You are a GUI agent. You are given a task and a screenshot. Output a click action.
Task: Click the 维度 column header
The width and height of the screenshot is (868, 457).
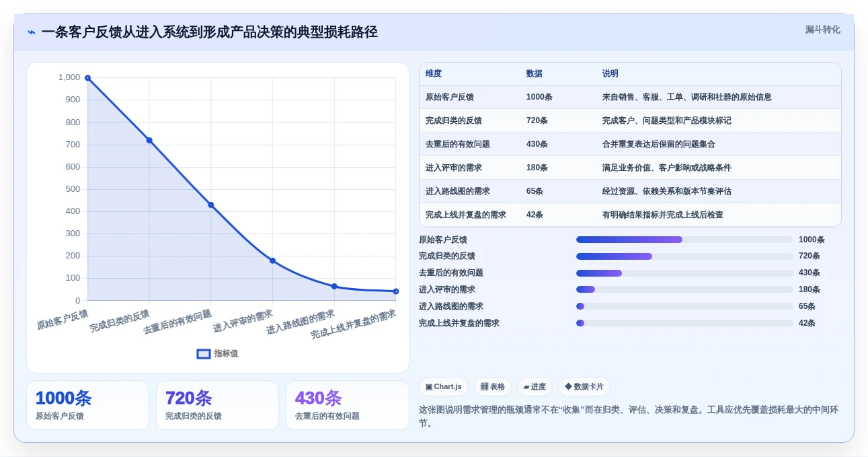[x=434, y=73]
